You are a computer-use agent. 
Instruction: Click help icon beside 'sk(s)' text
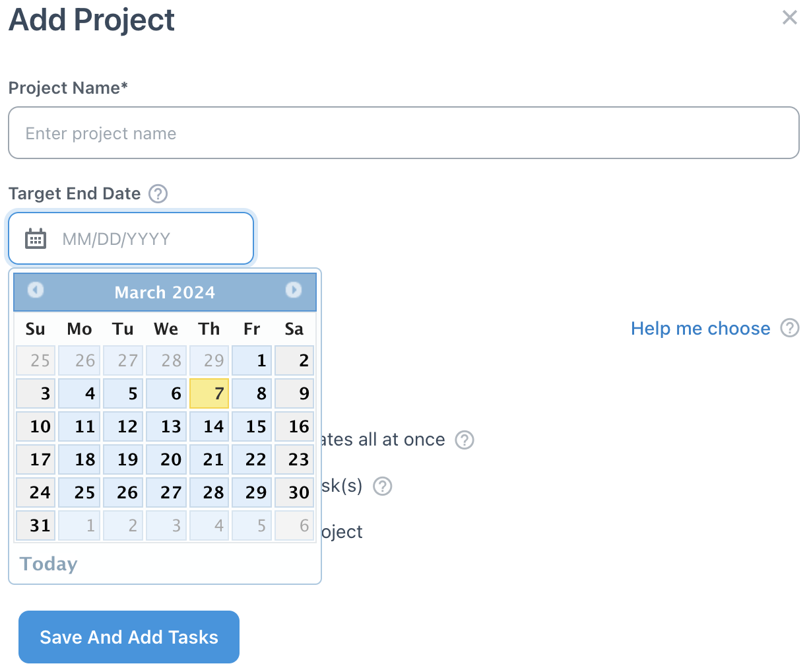coord(383,487)
